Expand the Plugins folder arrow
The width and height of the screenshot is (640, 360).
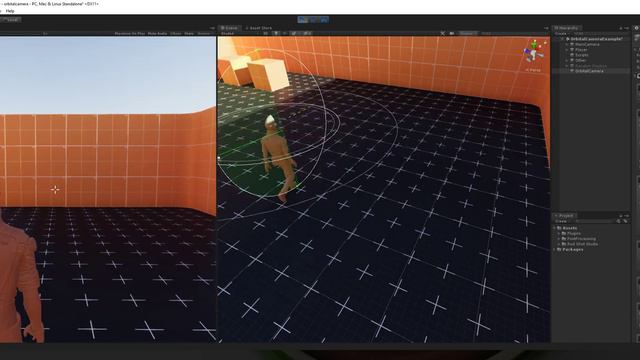pyautogui.click(x=560, y=233)
